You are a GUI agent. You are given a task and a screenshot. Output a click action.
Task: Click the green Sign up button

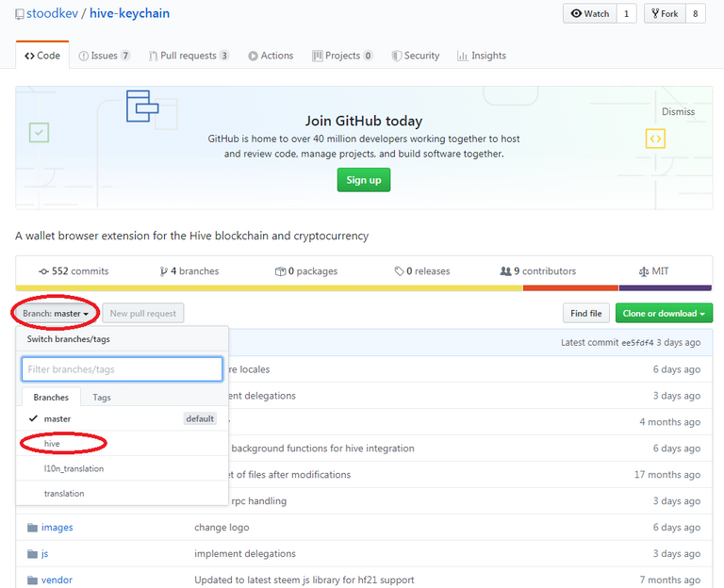click(364, 180)
